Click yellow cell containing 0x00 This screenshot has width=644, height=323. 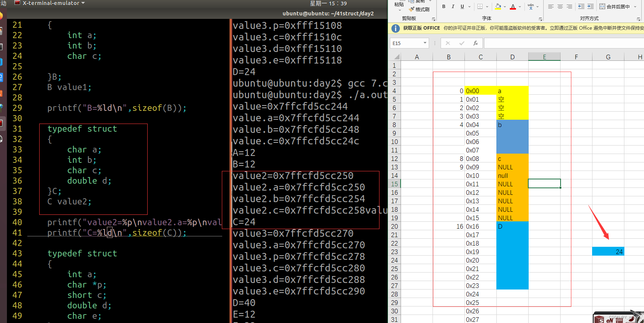click(x=481, y=91)
